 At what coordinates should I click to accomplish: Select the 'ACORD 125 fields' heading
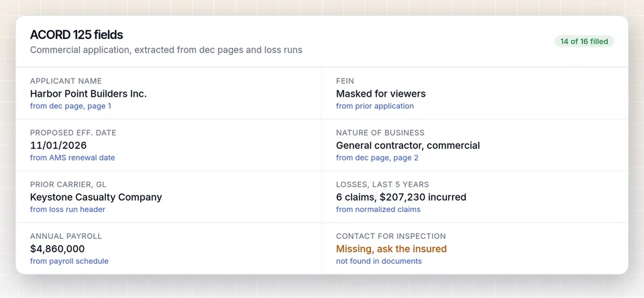[x=76, y=35]
